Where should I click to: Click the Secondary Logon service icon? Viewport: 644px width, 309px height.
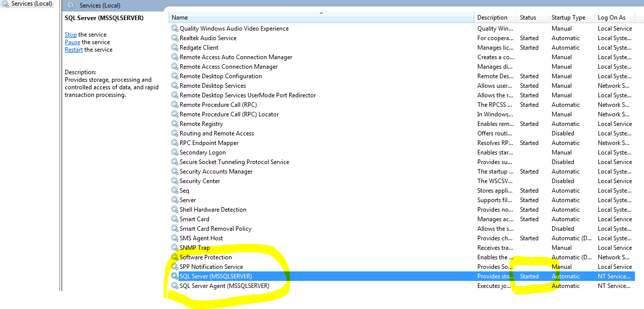[175, 152]
